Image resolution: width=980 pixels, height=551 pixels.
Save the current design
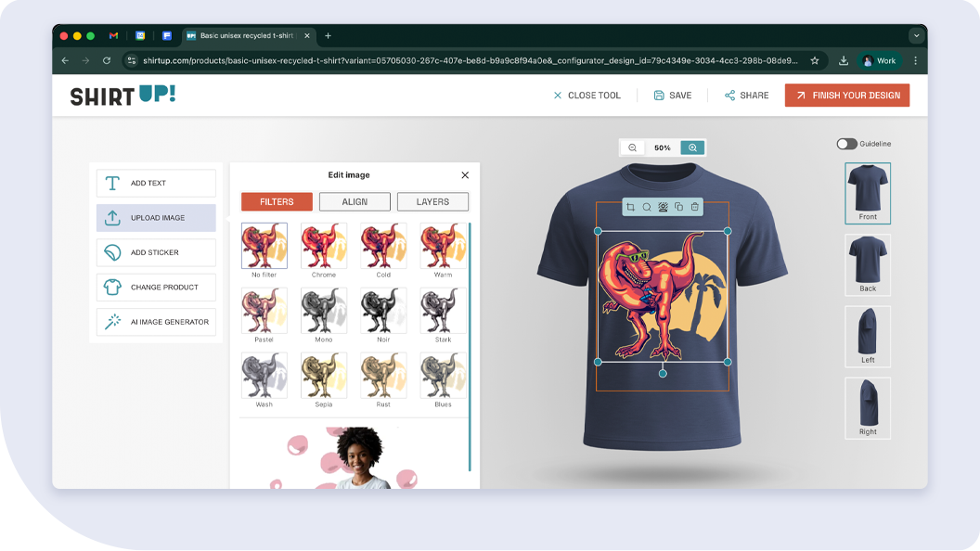pyautogui.click(x=673, y=96)
